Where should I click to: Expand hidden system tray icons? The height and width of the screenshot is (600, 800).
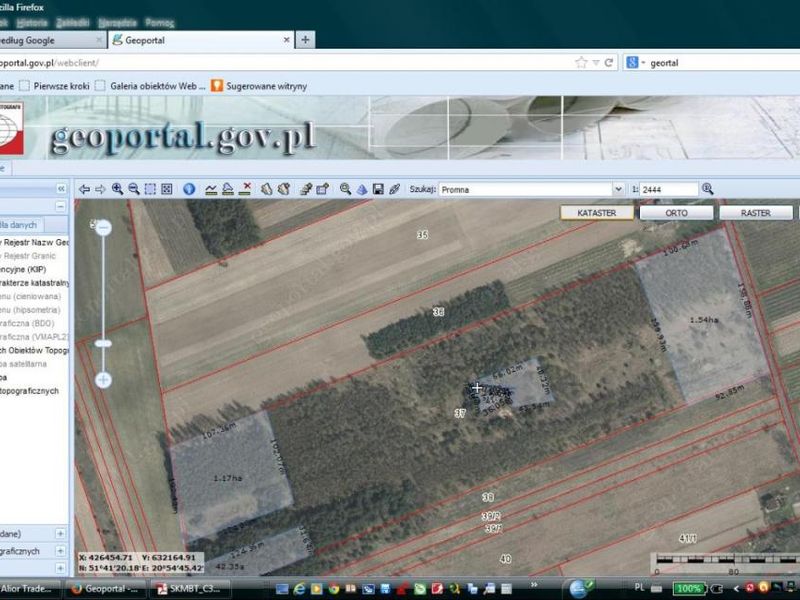tap(736, 589)
